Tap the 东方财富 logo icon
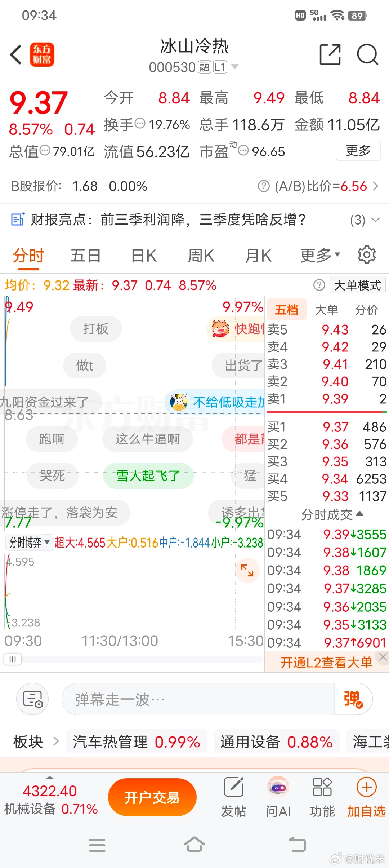This screenshot has width=389, height=868. pos(42,55)
